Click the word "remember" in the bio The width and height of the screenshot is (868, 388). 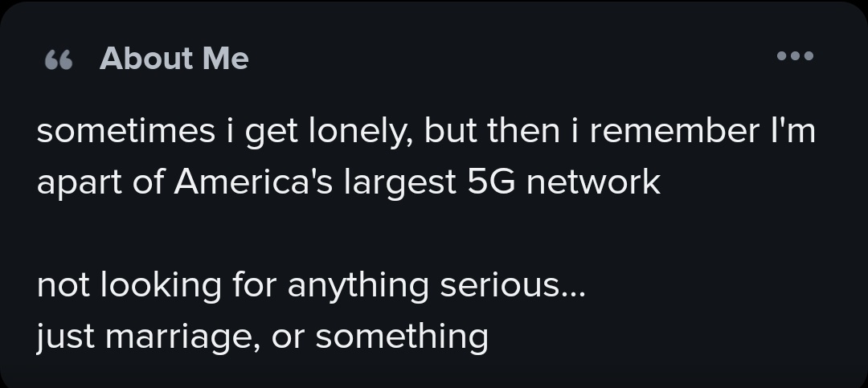point(674,131)
